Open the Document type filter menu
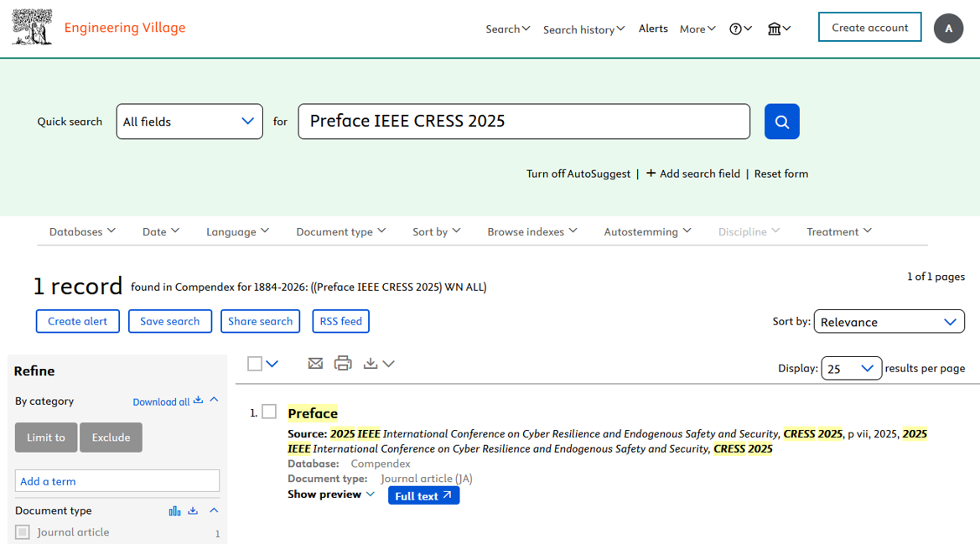This screenshot has width=980, height=544. 341,231
